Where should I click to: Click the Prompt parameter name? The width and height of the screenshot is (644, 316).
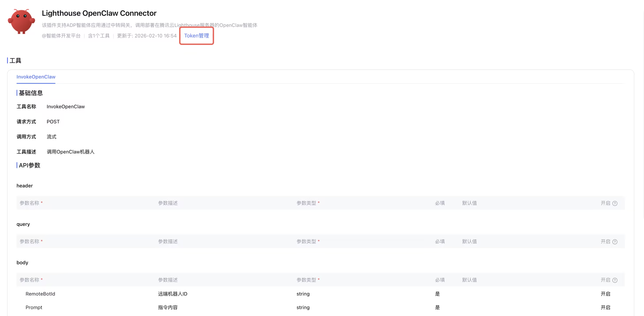(x=34, y=307)
